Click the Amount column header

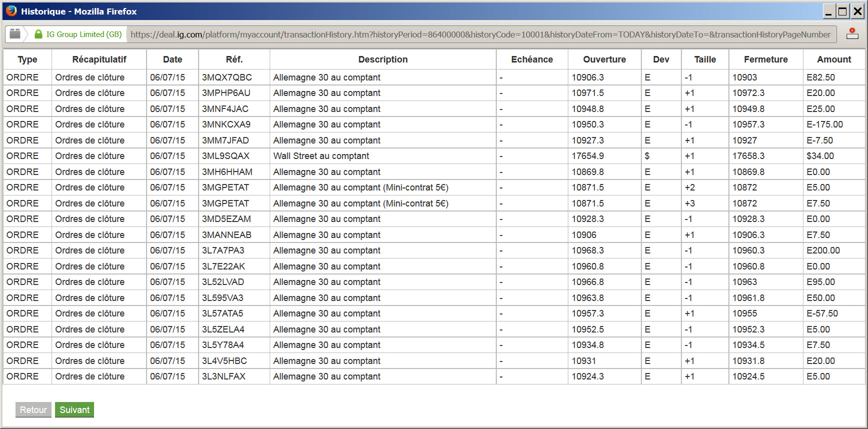[834, 59]
